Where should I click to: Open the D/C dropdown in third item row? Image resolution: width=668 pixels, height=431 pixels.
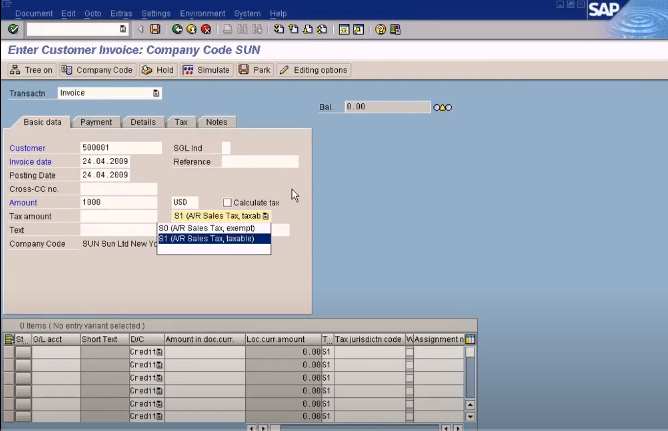(159, 378)
